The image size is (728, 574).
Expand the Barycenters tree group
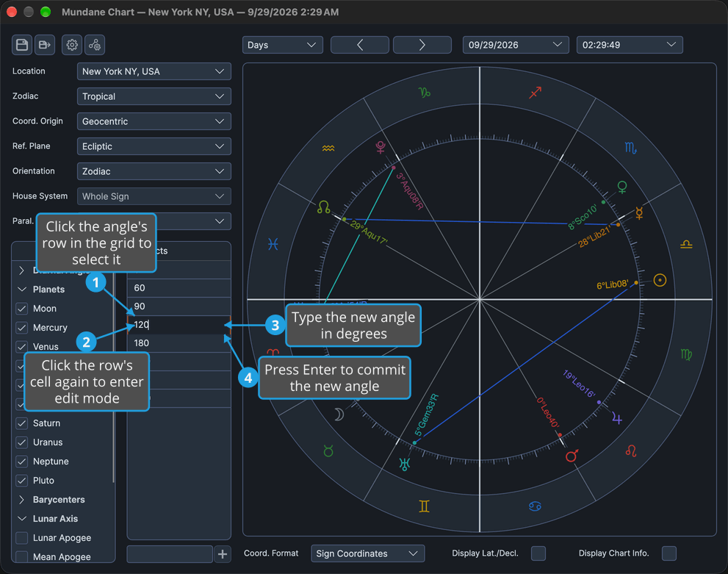tap(22, 500)
